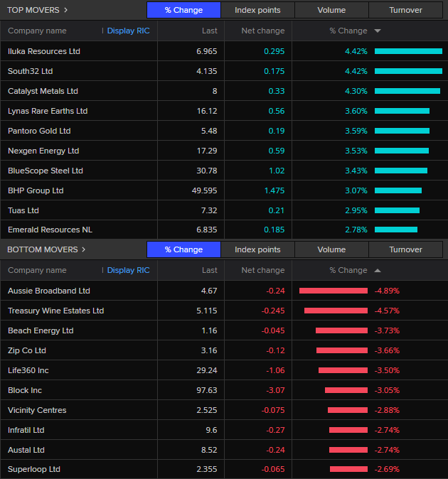Open Iluka Resources Ltd company row
The height and width of the screenshot is (479, 448).
(44, 51)
